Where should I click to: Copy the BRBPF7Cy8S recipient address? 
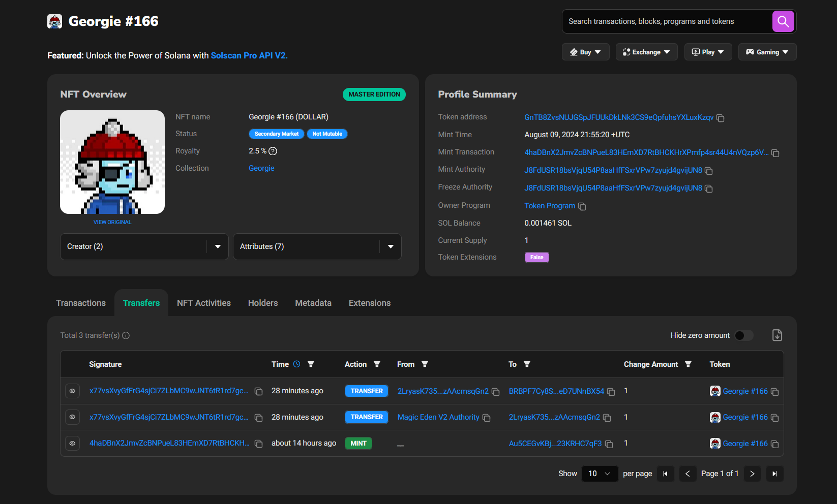click(611, 392)
